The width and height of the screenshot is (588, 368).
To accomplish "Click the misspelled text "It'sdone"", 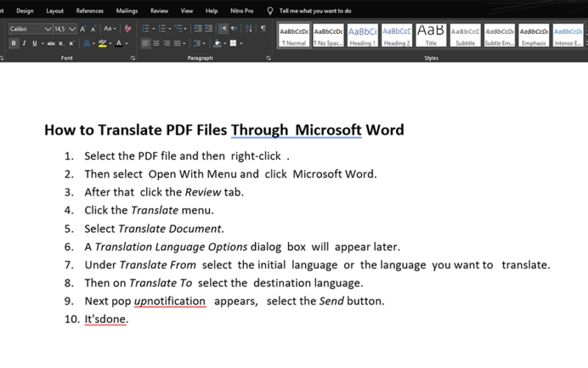I will pyautogui.click(x=105, y=319).
